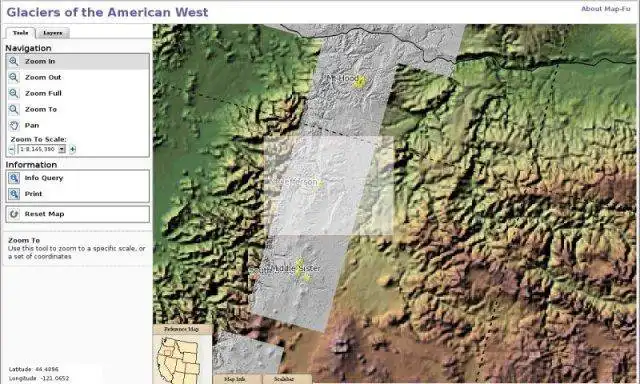Click the green plus button beside scale box
The image size is (640, 384).
pos(72,149)
